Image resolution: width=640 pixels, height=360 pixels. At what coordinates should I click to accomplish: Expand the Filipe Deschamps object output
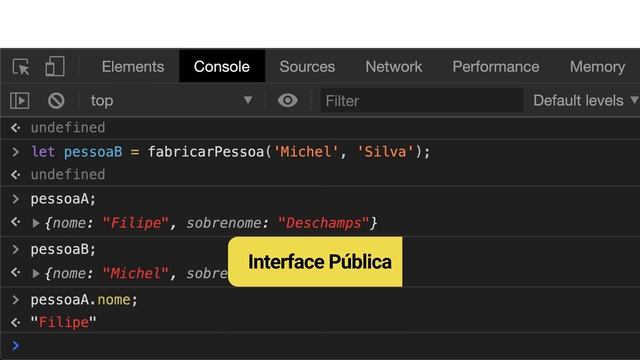tap(36, 223)
